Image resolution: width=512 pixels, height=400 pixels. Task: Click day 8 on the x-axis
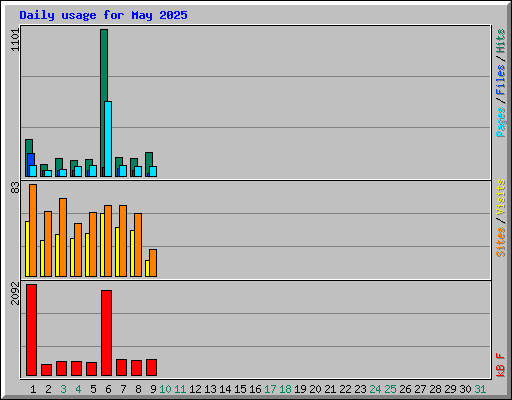[138, 389]
